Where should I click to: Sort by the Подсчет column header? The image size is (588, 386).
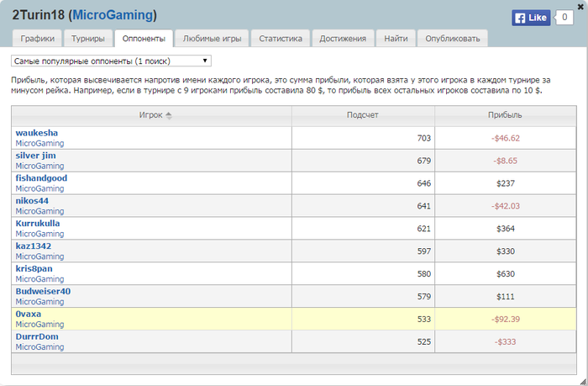[x=363, y=116]
